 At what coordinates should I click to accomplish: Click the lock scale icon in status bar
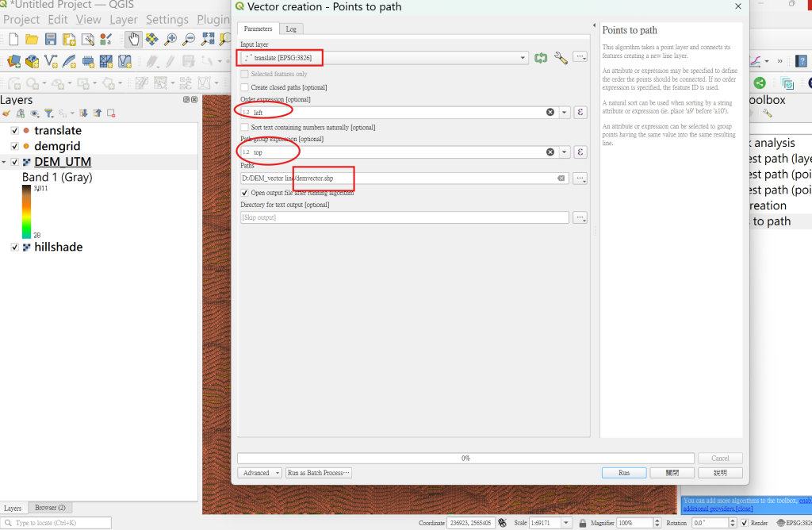(x=583, y=523)
